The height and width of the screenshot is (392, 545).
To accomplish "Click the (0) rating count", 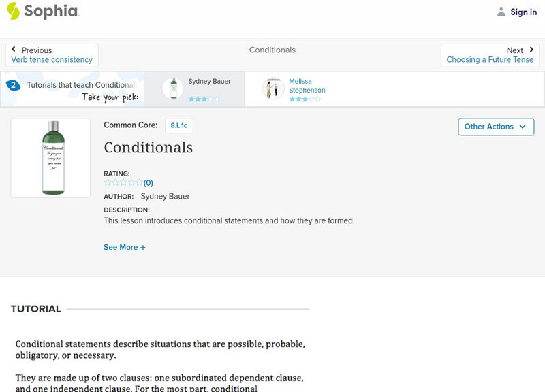I will (149, 183).
